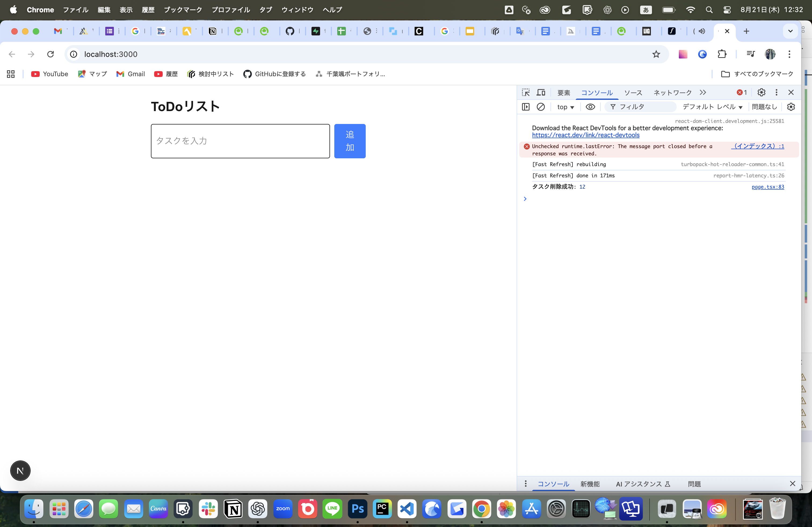Toggle the device toolbar icon
812x527 pixels.
click(x=541, y=92)
